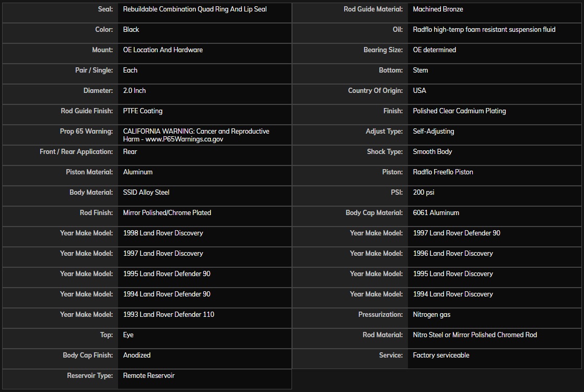This screenshot has height=392, width=584.
Task: Click the California Prop 65 warning text
Action: point(196,135)
